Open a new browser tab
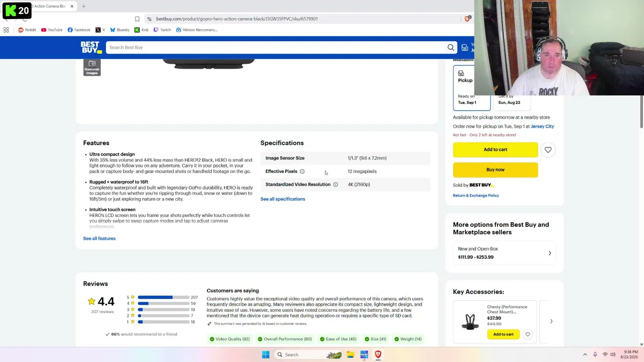 (x=84, y=6)
